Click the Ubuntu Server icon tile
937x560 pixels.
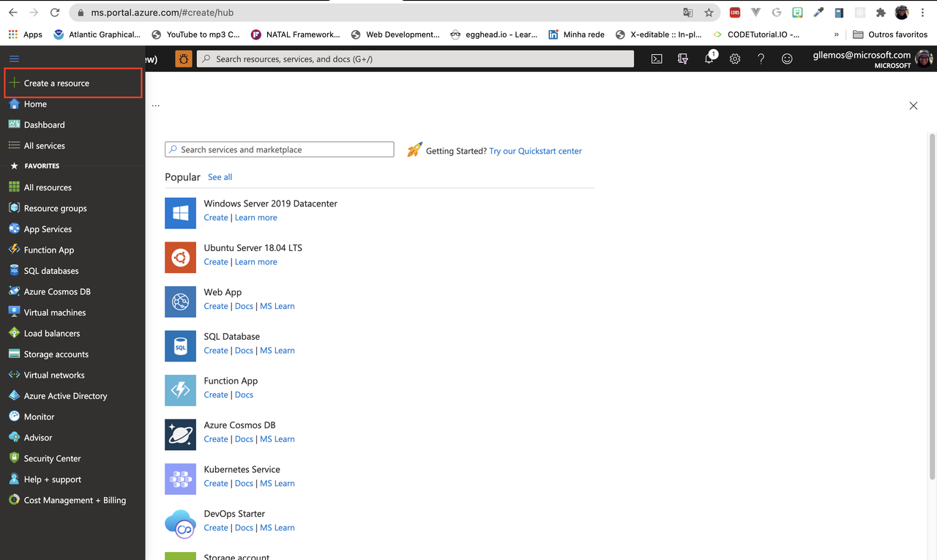(x=180, y=258)
